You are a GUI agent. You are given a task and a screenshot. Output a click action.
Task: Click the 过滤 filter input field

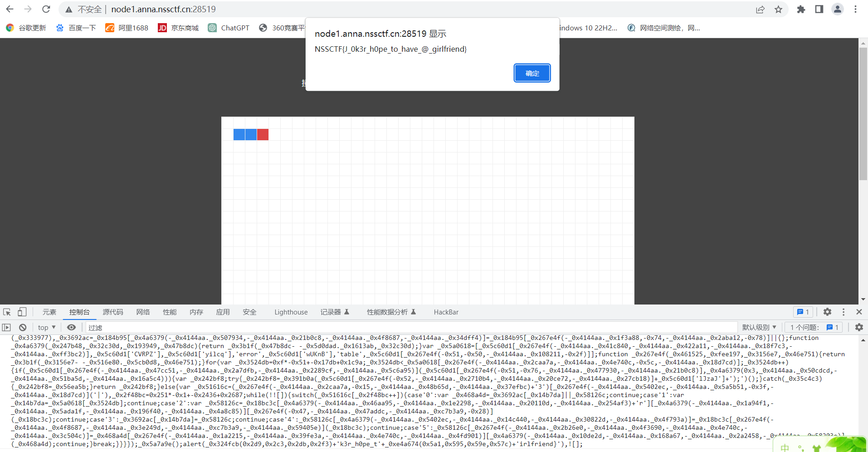tap(411, 328)
